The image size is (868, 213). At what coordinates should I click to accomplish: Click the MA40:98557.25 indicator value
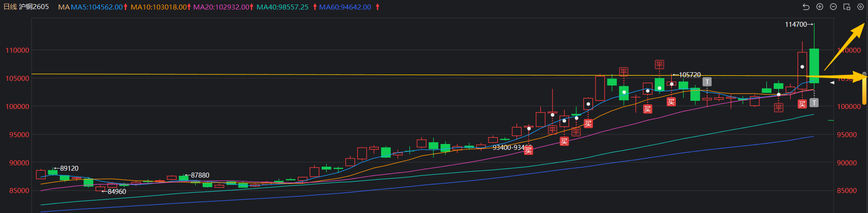point(282,7)
